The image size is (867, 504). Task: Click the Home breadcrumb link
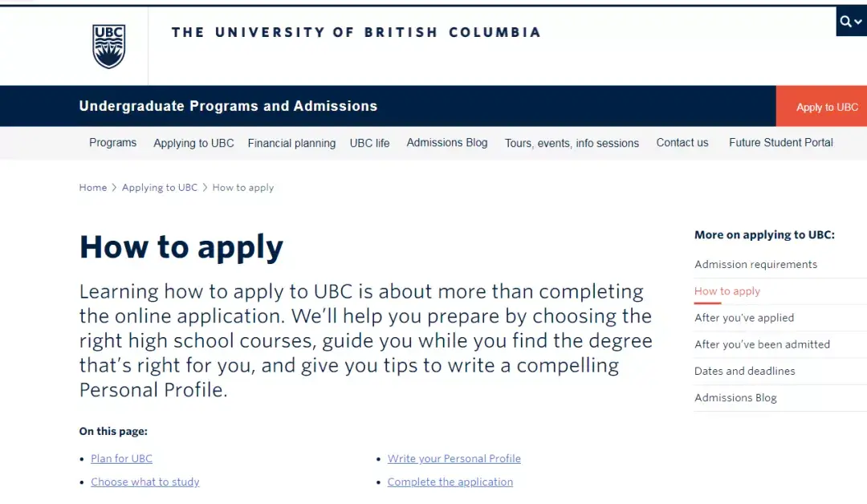(92, 188)
